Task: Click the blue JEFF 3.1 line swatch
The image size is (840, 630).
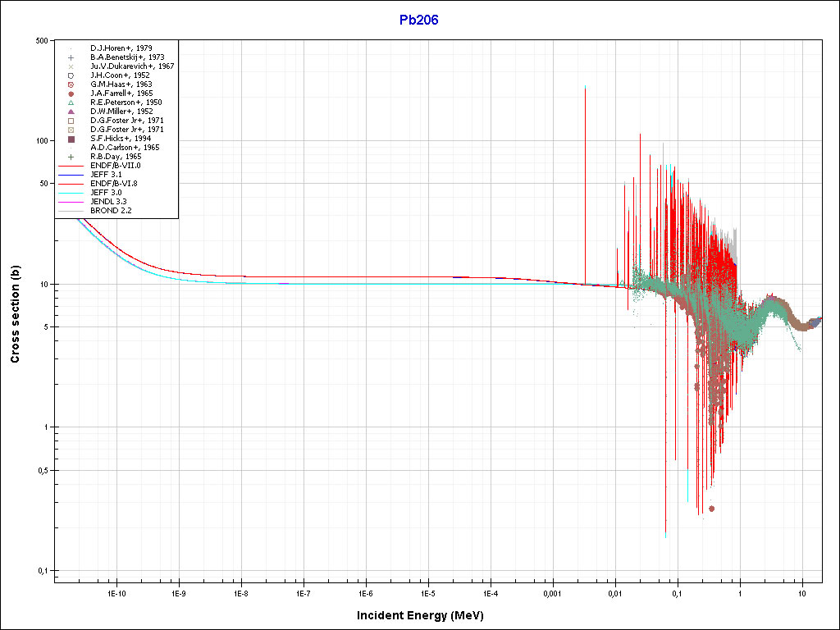Action: pos(71,175)
